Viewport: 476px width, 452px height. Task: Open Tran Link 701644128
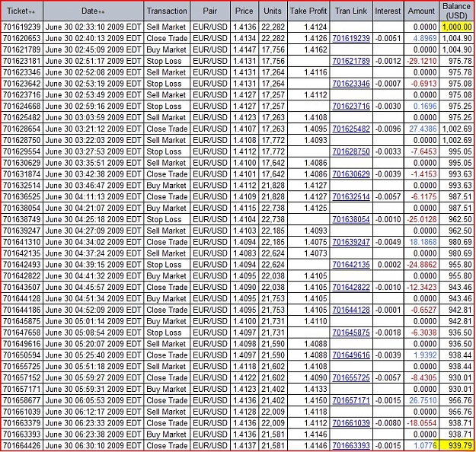tap(351, 310)
